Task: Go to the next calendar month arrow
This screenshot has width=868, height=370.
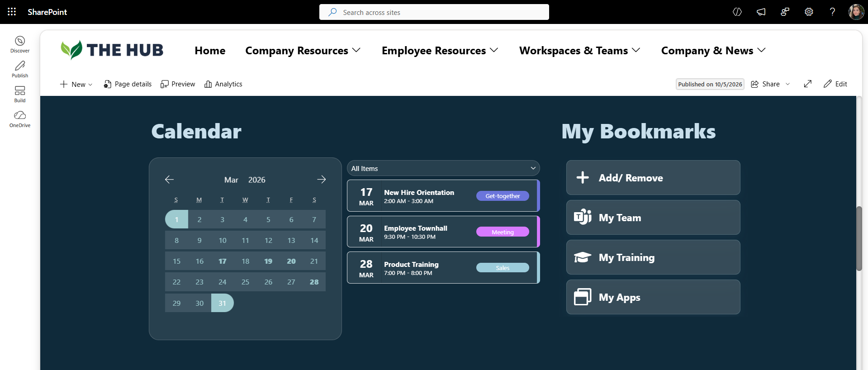Action: pyautogui.click(x=322, y=180)
